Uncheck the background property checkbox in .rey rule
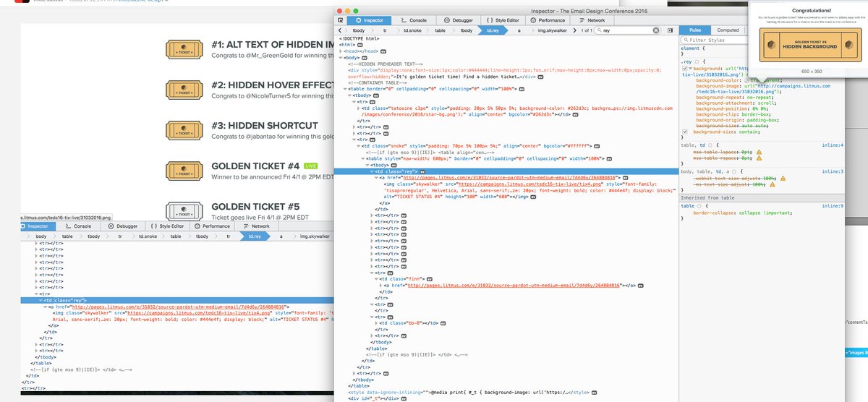868x402 pixels. [x=686, y=67]
